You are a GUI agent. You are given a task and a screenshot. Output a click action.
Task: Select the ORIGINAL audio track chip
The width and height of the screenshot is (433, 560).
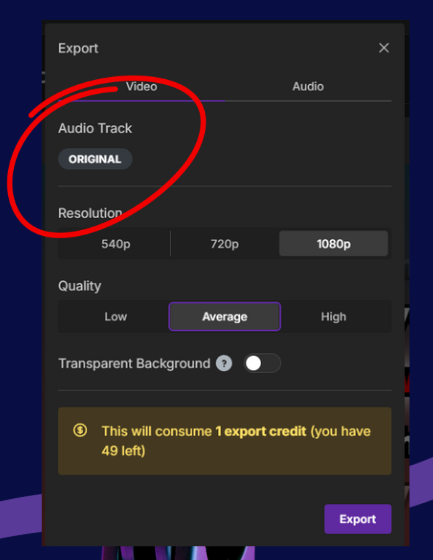[95, 159]
